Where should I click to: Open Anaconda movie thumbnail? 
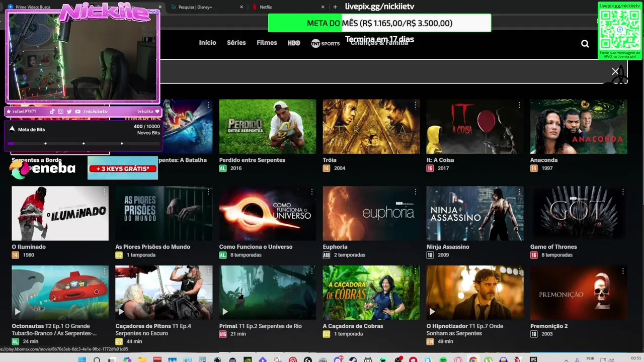tap(579, 126)
